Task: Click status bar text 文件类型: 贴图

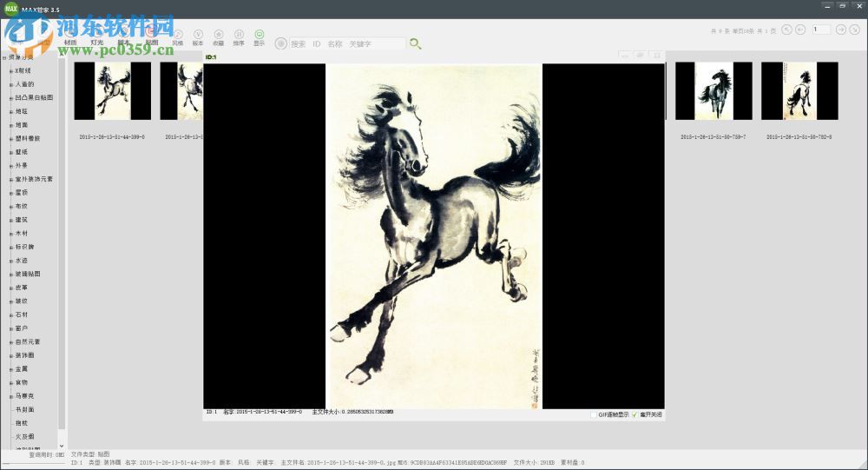Action: [x=90, y=454]
